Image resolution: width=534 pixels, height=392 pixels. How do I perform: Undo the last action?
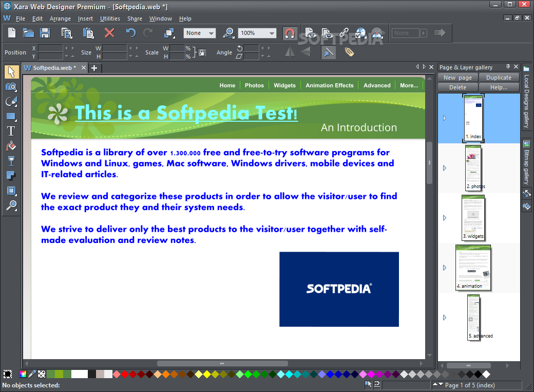[x=131, y=33]
